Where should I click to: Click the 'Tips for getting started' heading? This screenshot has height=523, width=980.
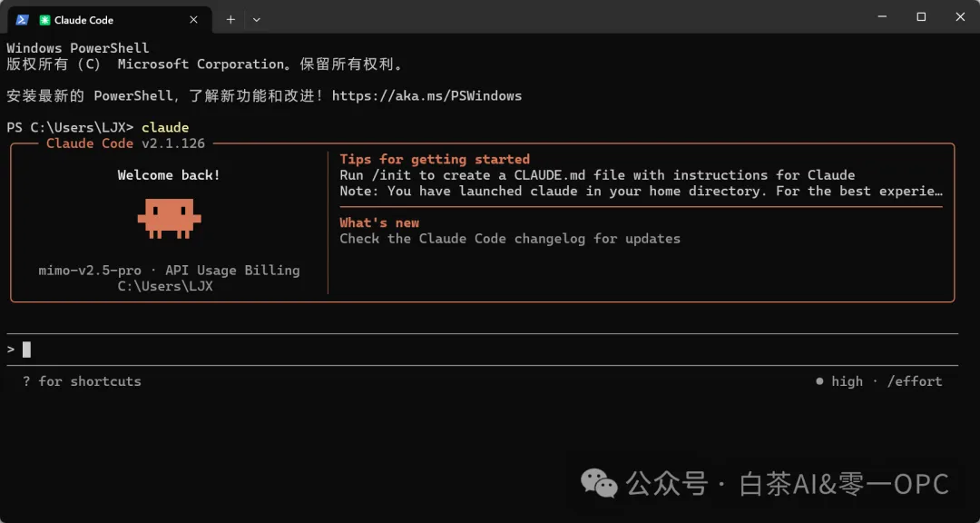[435, 159]
